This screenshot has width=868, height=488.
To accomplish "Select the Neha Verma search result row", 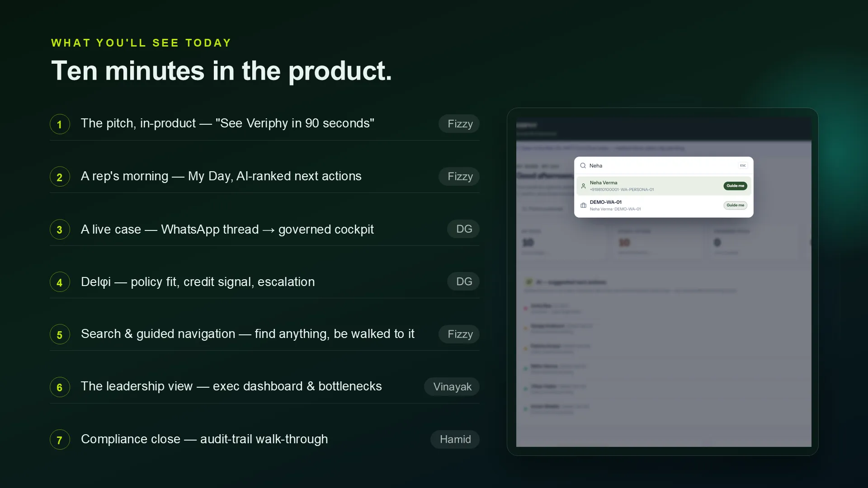I will coord(664,186).
